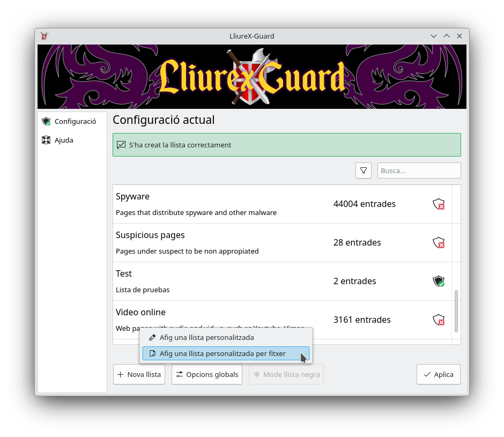Click the window minimize chevron button
The height and width of the screenshot is (437, 504).
(434, 36)
